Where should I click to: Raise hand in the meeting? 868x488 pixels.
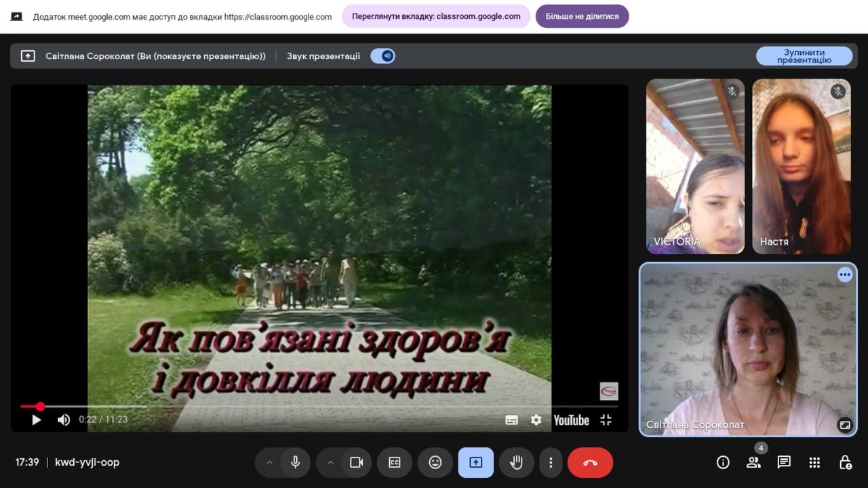point(517,462)
